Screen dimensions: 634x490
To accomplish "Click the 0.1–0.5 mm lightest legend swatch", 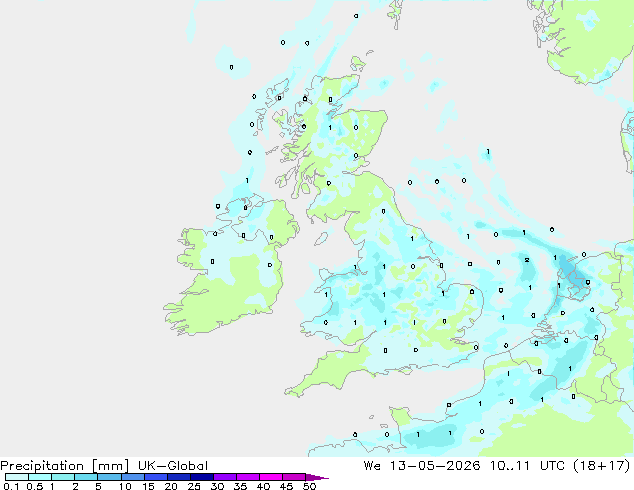I will [17, 477].
